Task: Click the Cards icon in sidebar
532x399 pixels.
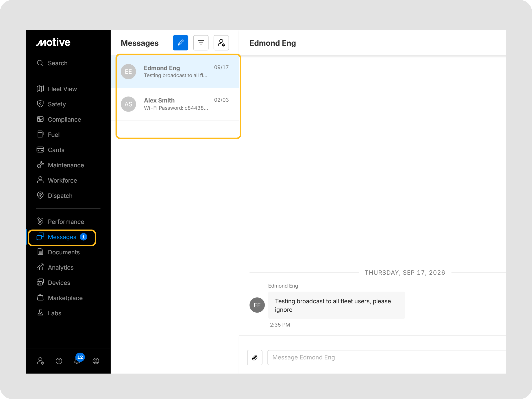Action: coord(40,150)
